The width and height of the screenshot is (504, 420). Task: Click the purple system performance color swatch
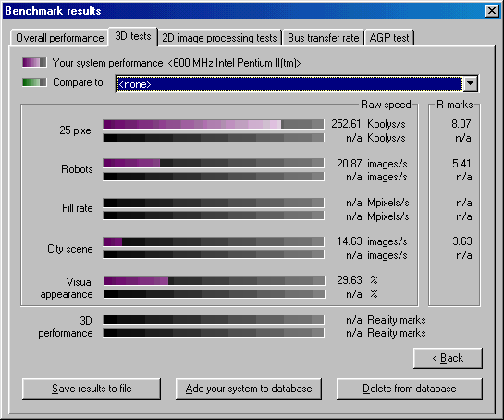[34, 62]
